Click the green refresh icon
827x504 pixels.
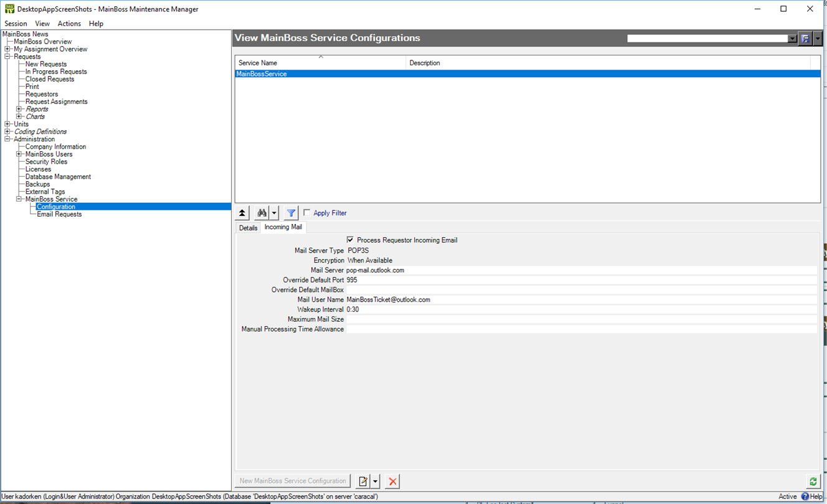(x=813, y=481)
